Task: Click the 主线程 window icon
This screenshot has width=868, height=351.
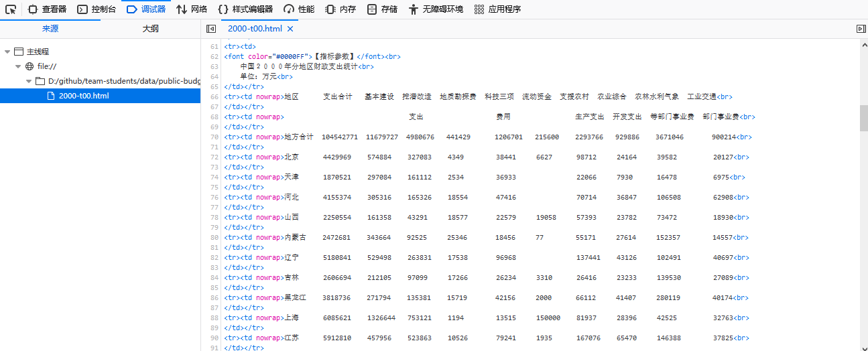Action: [x=19, y=52]
